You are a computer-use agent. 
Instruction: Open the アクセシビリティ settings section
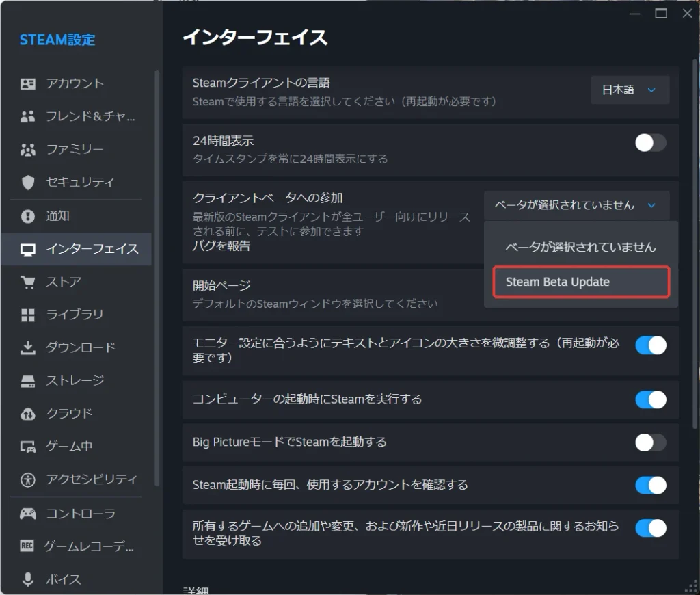pyautogui.click(x=77, y=479)
